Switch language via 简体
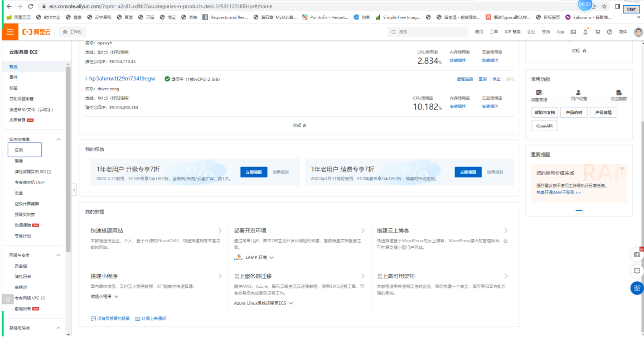644x342 pixels. 623,32
